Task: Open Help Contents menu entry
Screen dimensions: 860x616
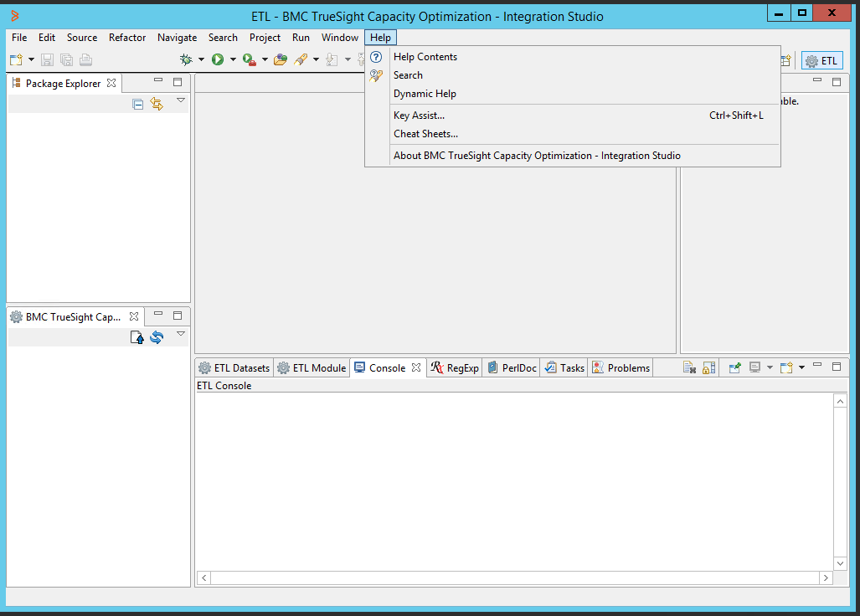Action: click(425, 57)
